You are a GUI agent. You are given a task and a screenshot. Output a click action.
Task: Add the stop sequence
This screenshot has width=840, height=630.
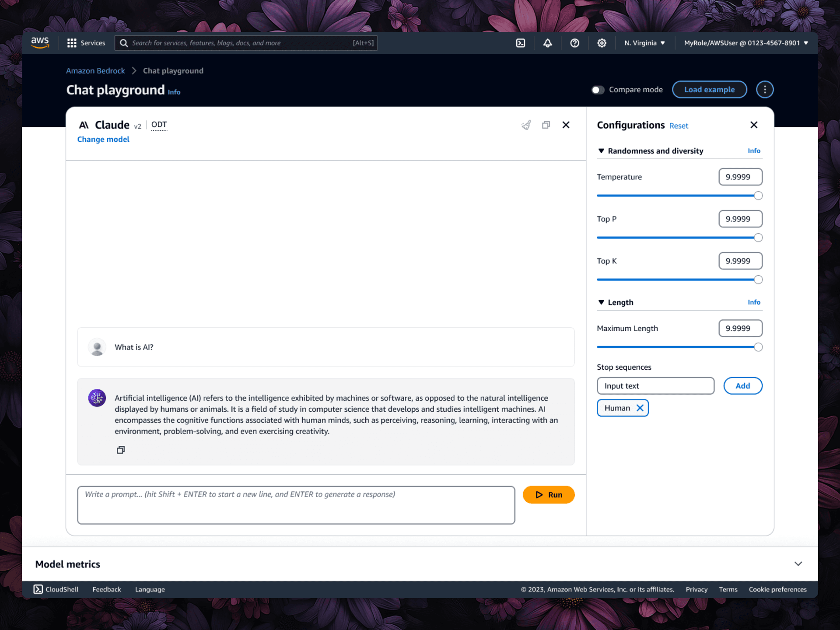(743, 386)
